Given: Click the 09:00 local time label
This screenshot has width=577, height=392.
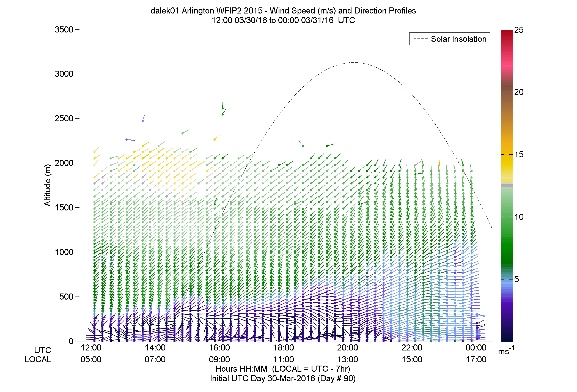Looking at the screenshot, I should coord(219,360).
